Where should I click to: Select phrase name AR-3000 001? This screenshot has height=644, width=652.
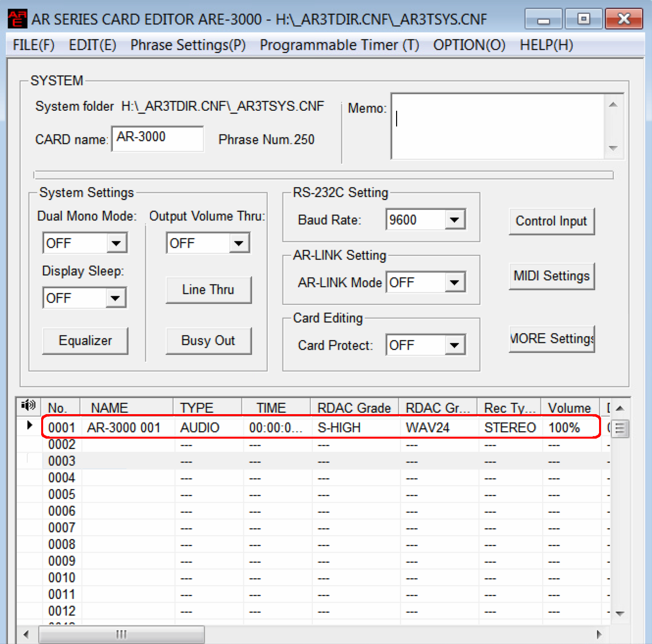124,427
